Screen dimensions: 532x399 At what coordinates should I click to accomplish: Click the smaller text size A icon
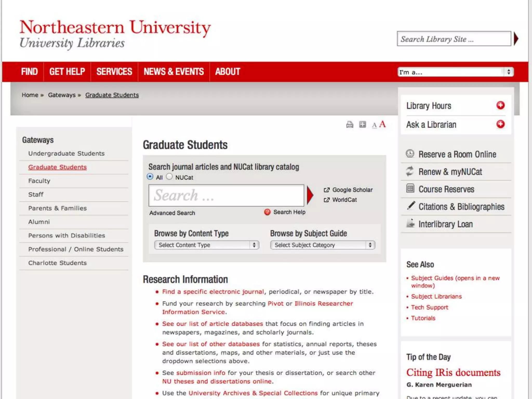[x=374, y=125]
